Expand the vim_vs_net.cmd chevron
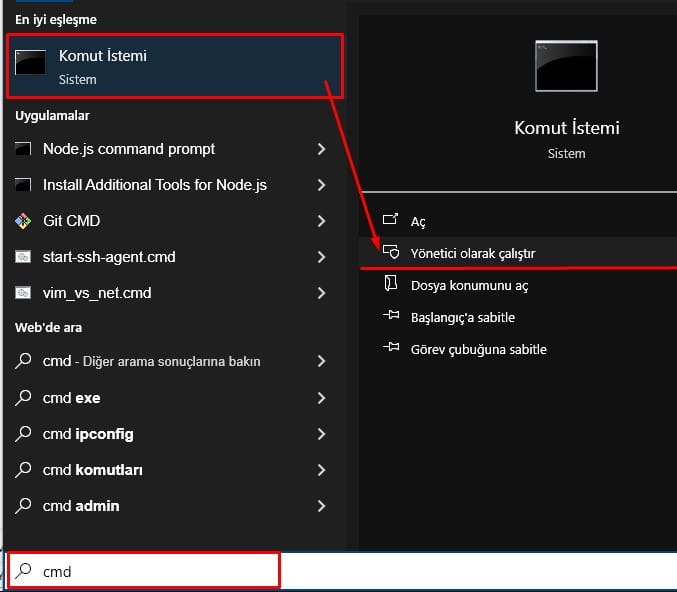 point(321,293)
